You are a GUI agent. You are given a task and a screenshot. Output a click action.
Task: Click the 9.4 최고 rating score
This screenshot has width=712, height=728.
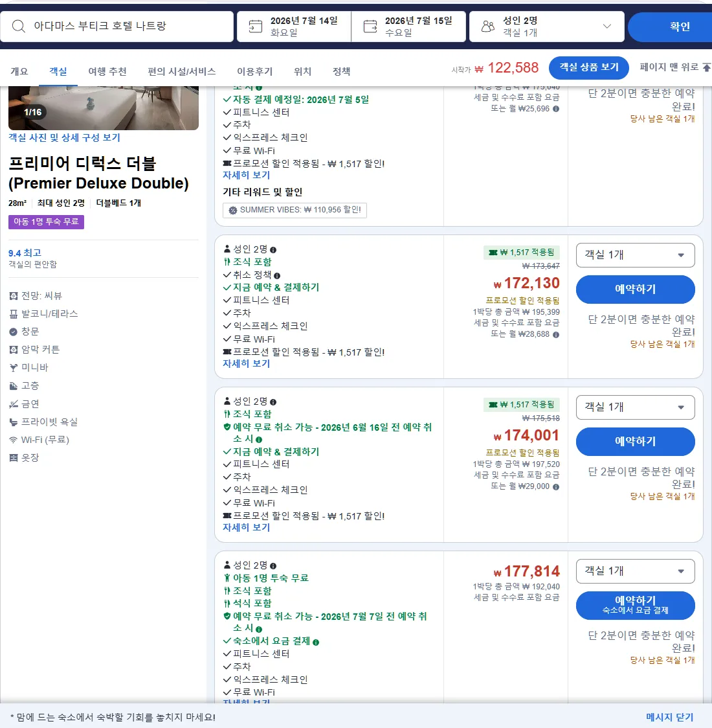pyautogui.click(x=25, y=253)
